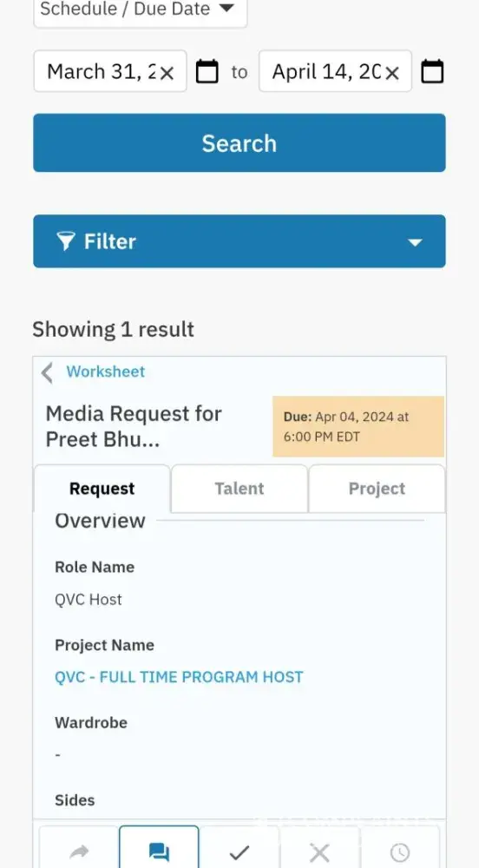Image resolution: width=479 pixels, height=868 pixels.
Task: Open the chat messages icon
Action: tap(159, 852)
